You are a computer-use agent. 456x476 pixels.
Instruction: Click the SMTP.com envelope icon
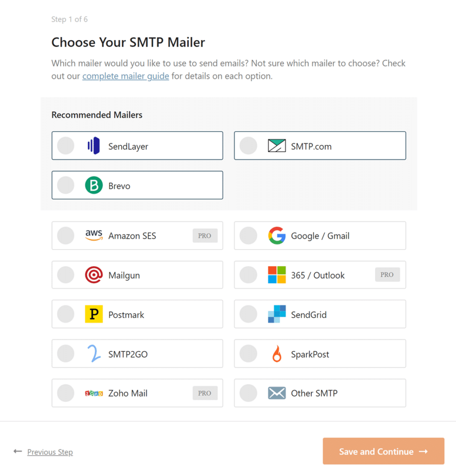coord(277,145)
